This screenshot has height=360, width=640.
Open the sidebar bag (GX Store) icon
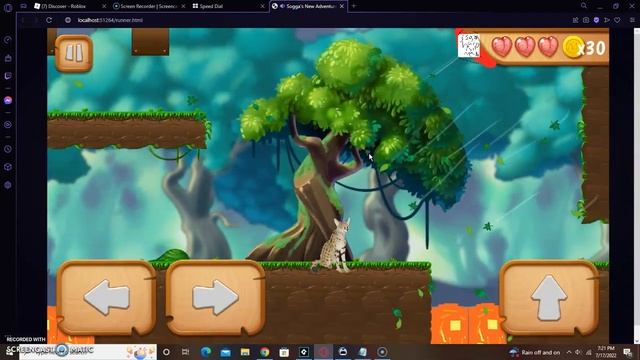[x=8, y=58]
